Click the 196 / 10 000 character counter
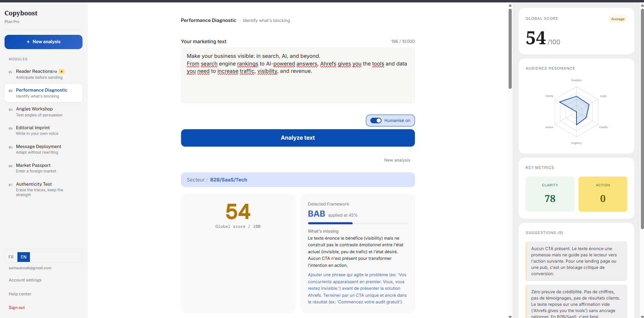 pyautogui.click(x=403, y=41)
